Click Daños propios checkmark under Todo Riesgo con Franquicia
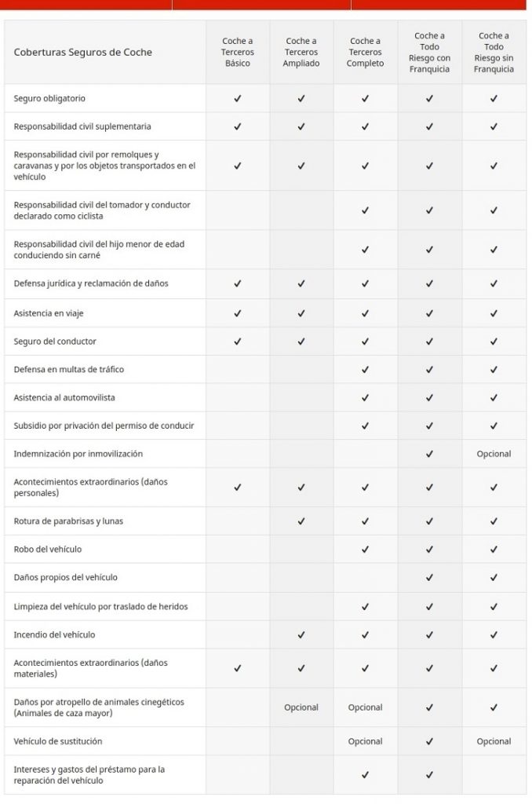 (x=429, y=577)
